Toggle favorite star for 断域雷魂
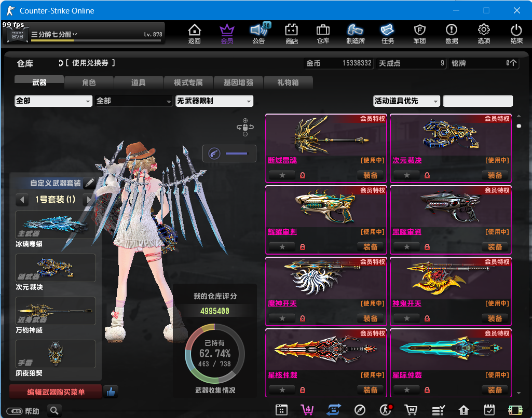Screen dimensions: 532x418 [x=282, y=175]
